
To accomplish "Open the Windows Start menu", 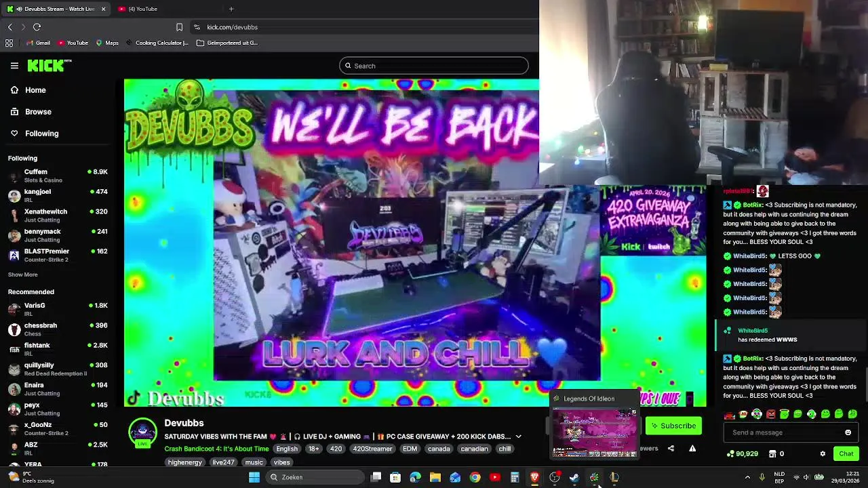I will [x=254, y=477].
